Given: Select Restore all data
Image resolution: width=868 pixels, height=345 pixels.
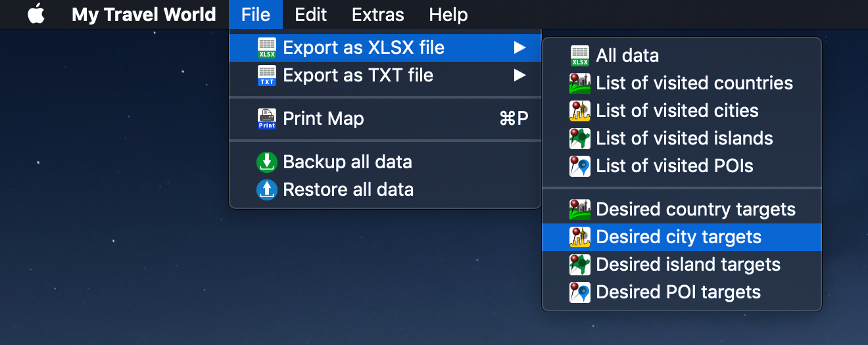Looking at the screenshot, I should click(385, 190).
